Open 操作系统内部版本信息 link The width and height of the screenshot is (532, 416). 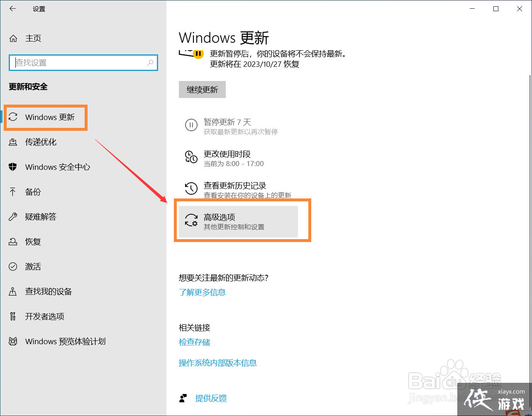(x=218, y=363)
